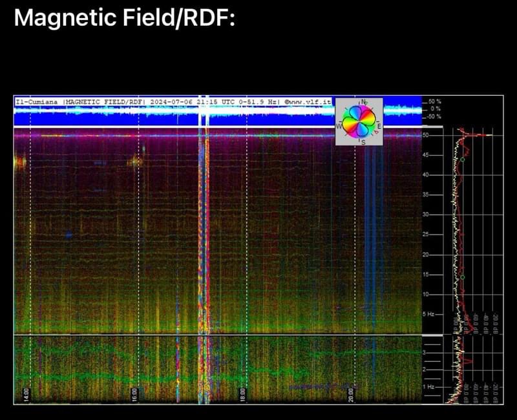
Task: Click the 14:00 time label
Action: click(26, 394)
